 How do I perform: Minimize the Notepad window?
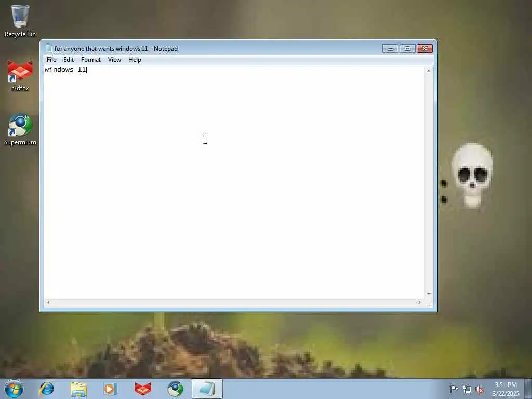tap(391, 49)
